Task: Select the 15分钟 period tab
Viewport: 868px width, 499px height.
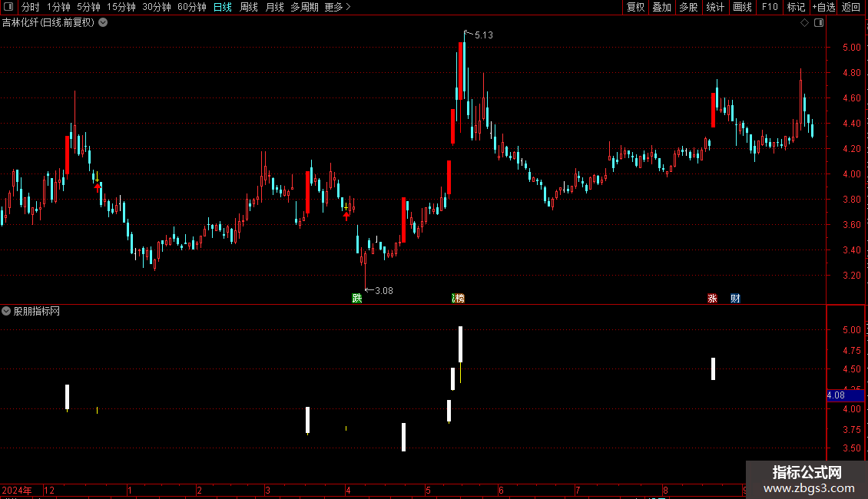Action: [x=121, y=7]
